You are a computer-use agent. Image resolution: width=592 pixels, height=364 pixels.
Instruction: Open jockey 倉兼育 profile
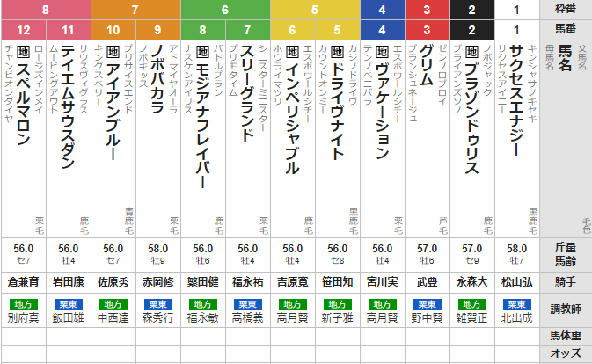24,282
